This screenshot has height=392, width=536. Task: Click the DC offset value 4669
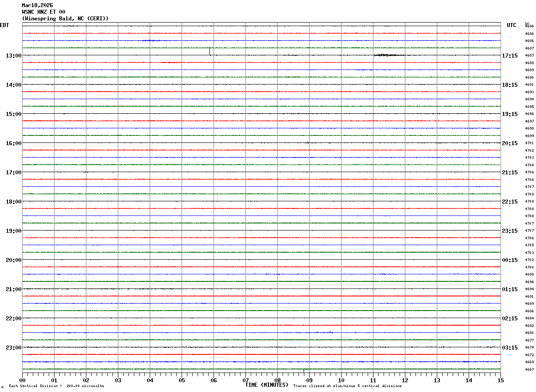pos(529,362)
